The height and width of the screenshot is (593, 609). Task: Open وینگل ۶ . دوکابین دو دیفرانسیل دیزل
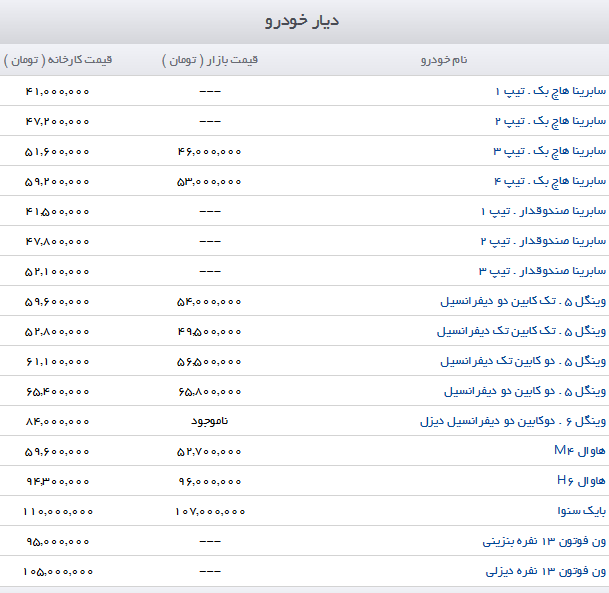click(513, 421)
